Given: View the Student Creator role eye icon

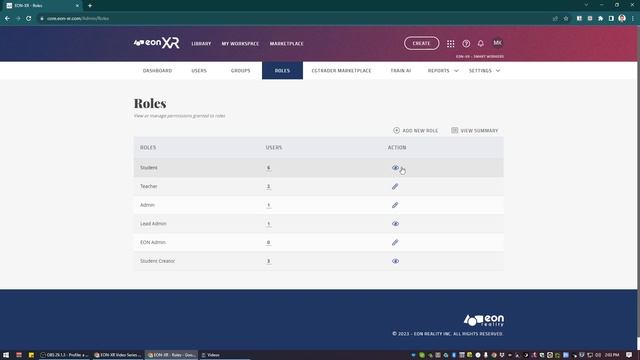Looking at the screenshot, I should 395,261.
